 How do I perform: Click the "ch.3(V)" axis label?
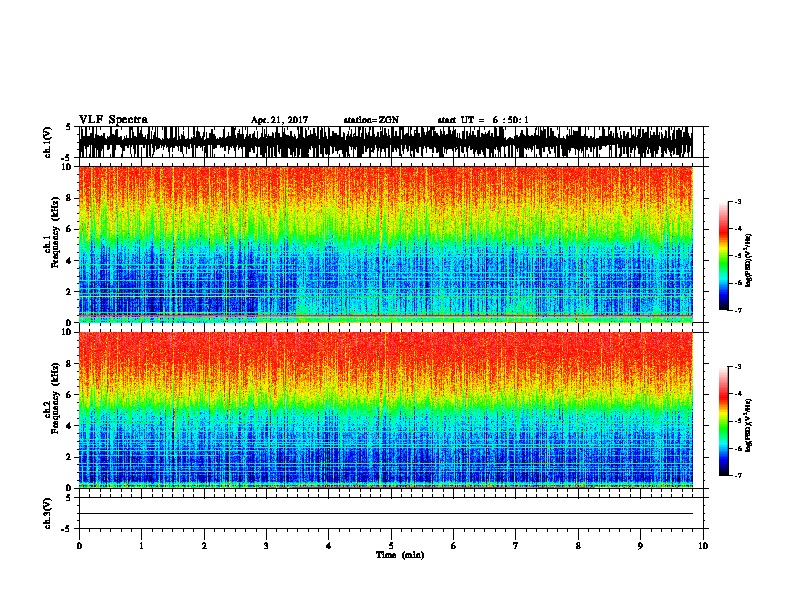point(48,513)
